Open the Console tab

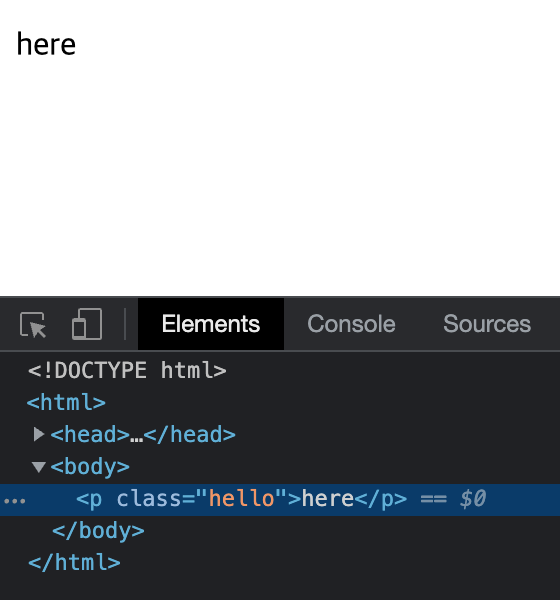click(x=351, y=324)
